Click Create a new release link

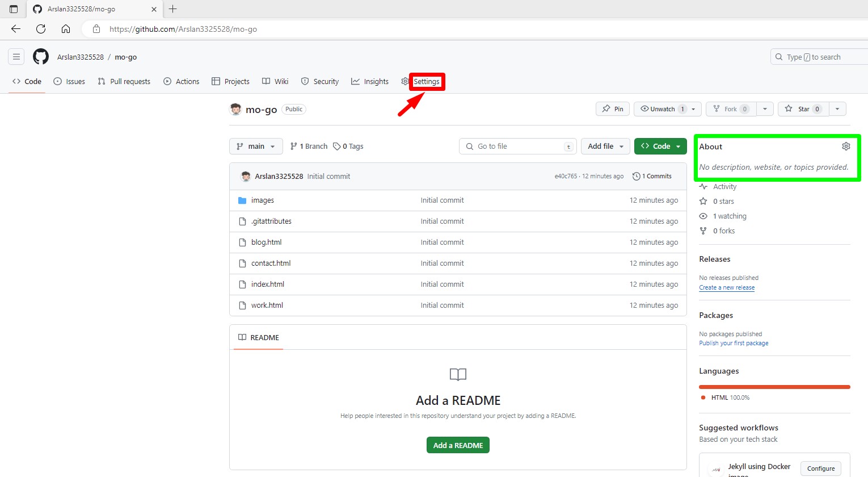[x=727, y=288]
